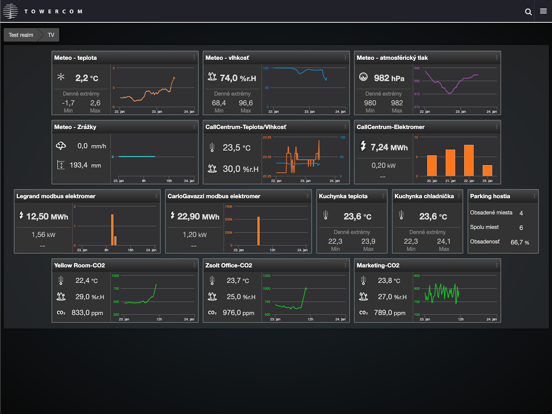The width and height of the screenshot is (552, 414).
Task: Click lightning icon in CallCentrum-Elektromer
Action: pos(363,146)
